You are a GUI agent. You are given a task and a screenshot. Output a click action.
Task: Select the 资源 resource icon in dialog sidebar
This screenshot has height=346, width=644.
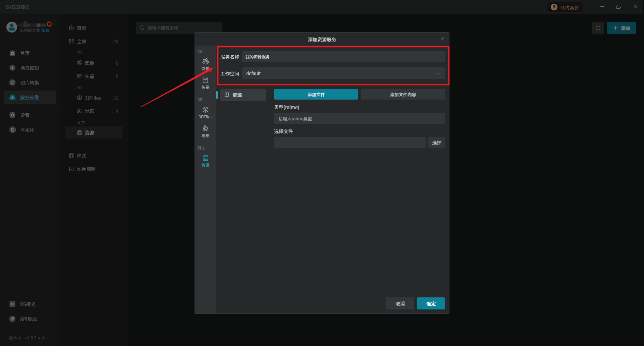pyautogui.click(x=205, y=161)
